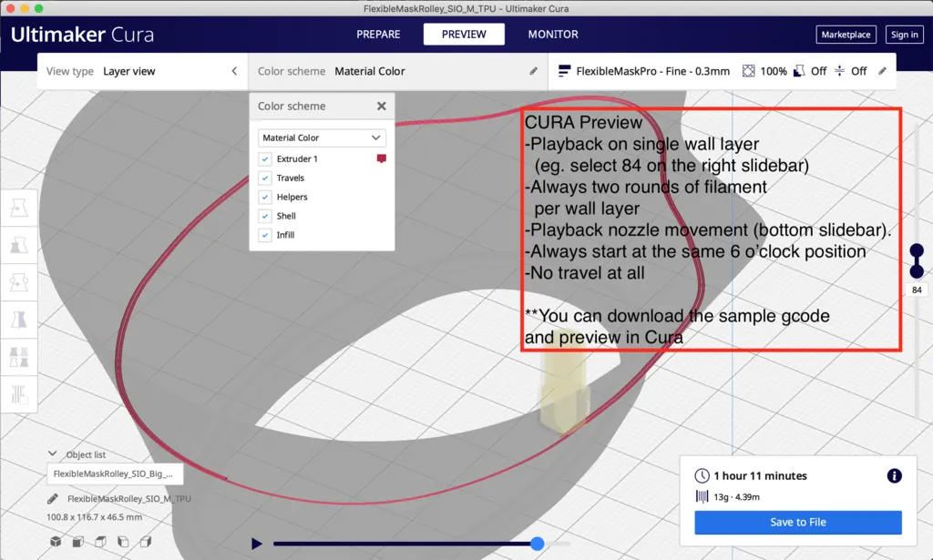This screenshot has height=560, width=933.
Task: Click pencil icon to edit print settings
Action: click(882, 71)
